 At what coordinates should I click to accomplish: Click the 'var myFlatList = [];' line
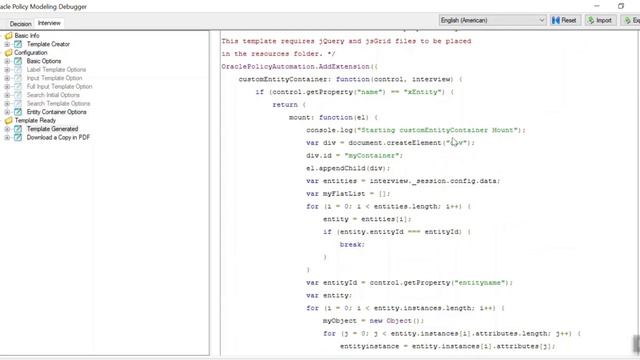348,194
